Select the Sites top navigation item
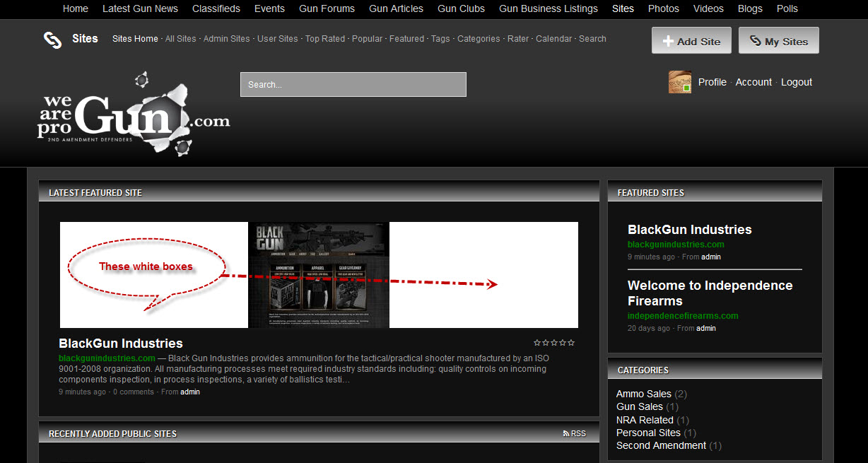 (x=623, y=8)
